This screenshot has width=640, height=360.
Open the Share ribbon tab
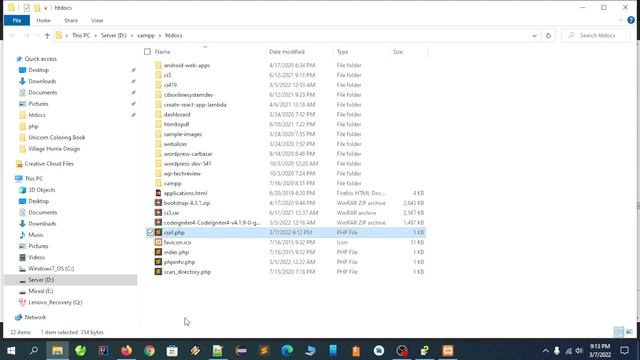71,20
